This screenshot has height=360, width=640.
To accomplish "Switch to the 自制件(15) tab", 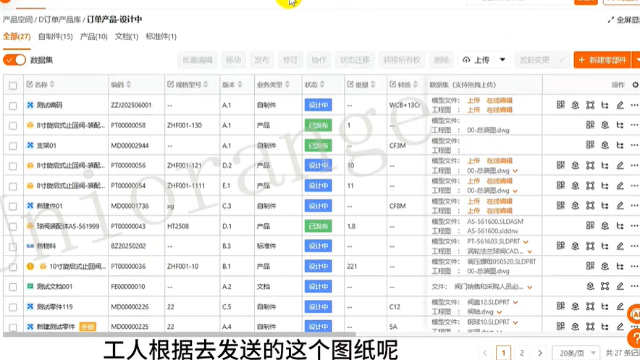I will 55,37.
